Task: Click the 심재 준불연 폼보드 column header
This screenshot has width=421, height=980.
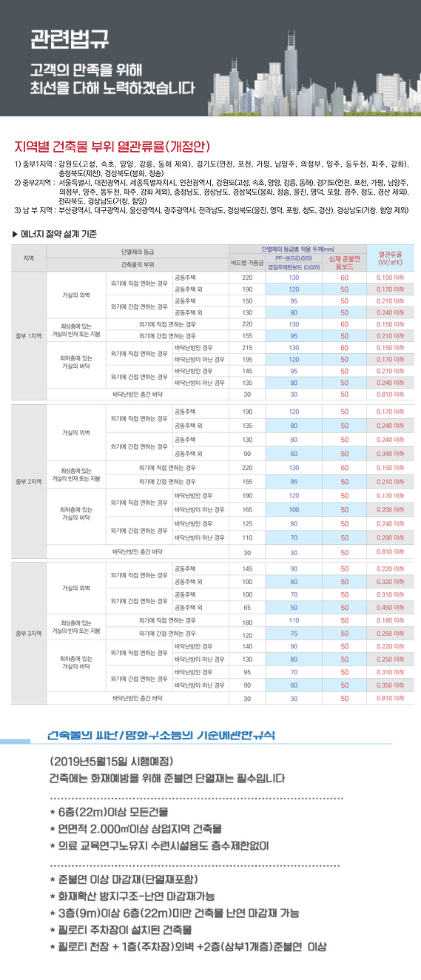Action: click(x=344, y=261)
